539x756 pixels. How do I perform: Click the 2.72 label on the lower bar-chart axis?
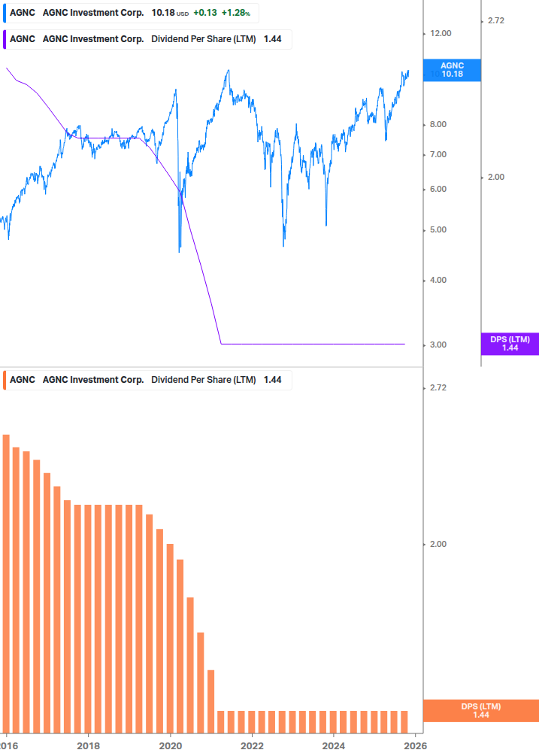coord(438,387)
